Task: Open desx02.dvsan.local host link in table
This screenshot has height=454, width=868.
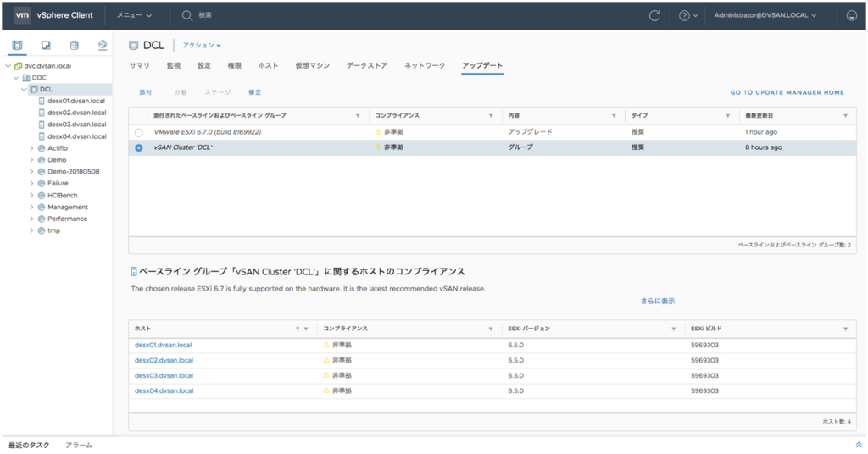Action: point(164,360)
